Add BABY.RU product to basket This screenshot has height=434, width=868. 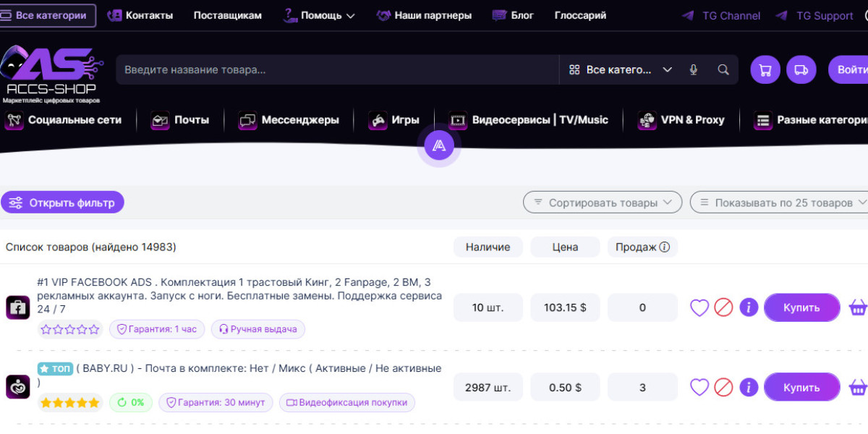858,387
